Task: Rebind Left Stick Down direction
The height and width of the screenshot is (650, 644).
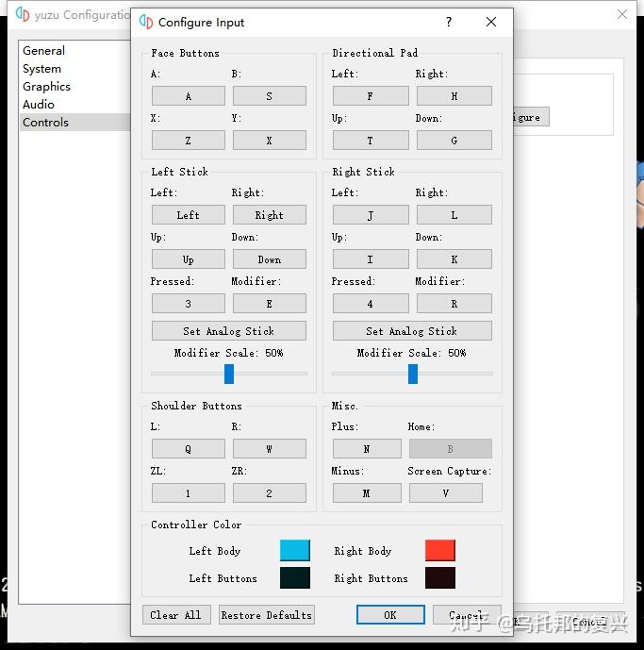Action: [x=270, y=259]
